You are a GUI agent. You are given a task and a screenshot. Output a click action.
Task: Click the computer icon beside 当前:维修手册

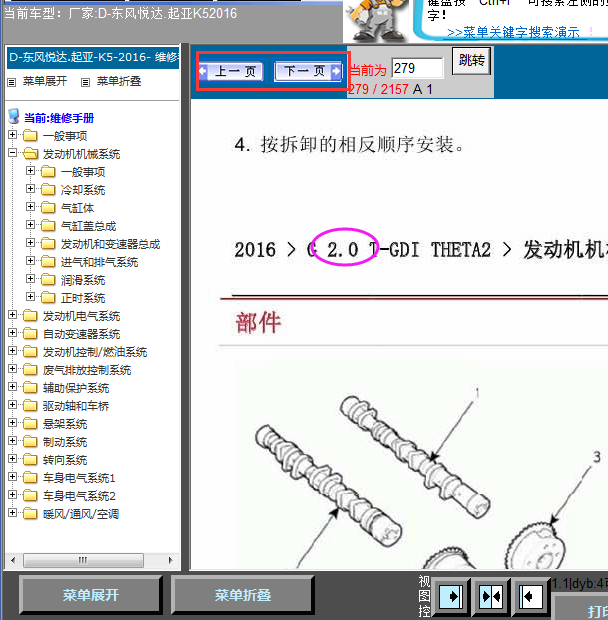(14, 116)
